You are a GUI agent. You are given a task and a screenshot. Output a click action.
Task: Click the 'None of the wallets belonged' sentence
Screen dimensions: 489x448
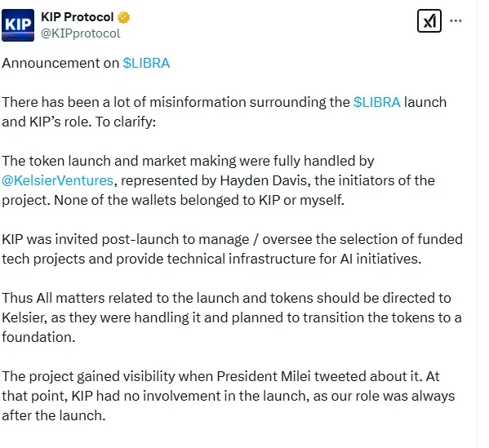(x=199, y=200)
